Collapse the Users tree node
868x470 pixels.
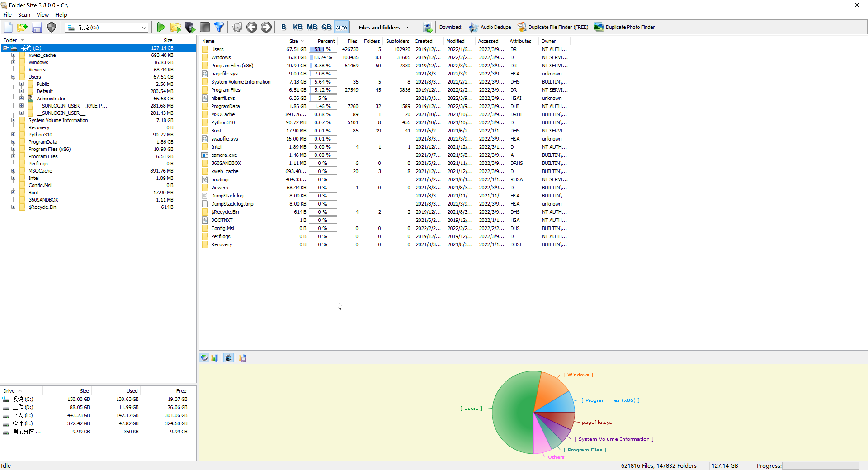click(x=14, y=77)
